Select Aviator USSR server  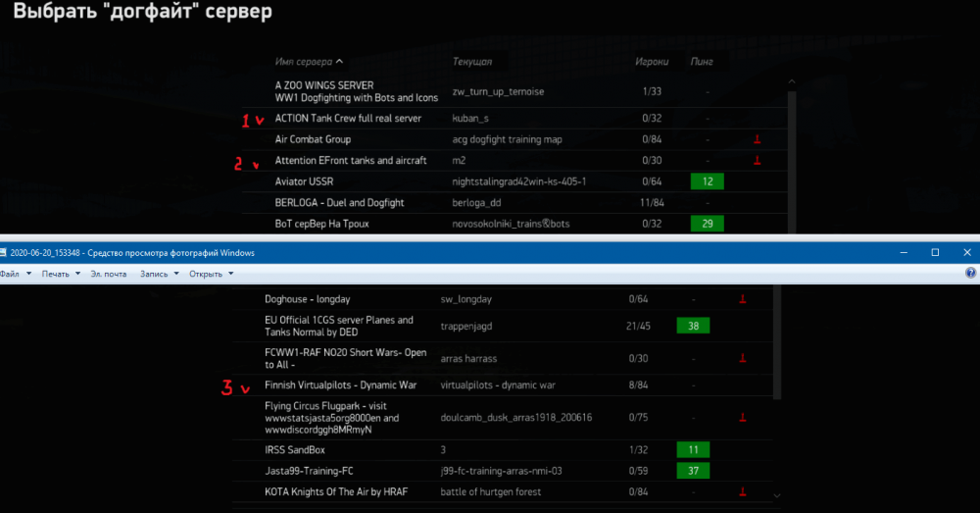pyautogui.click(x=516, y=181)
